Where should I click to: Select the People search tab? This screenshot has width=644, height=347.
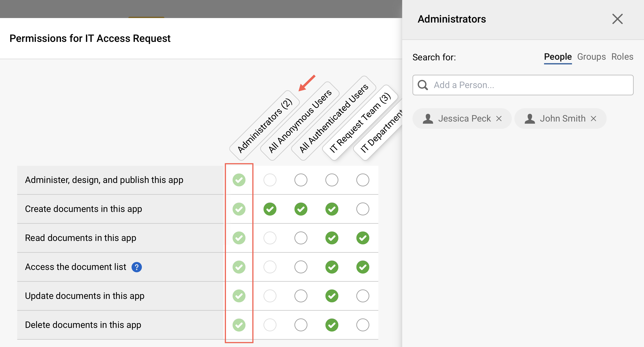click(558, 57)
